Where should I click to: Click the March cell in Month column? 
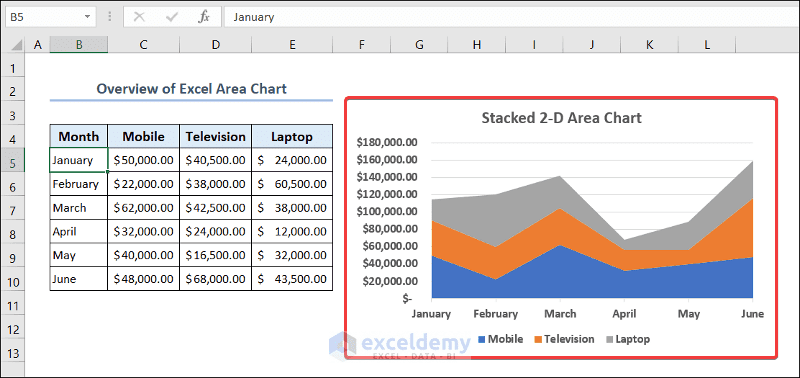point(79,208)
